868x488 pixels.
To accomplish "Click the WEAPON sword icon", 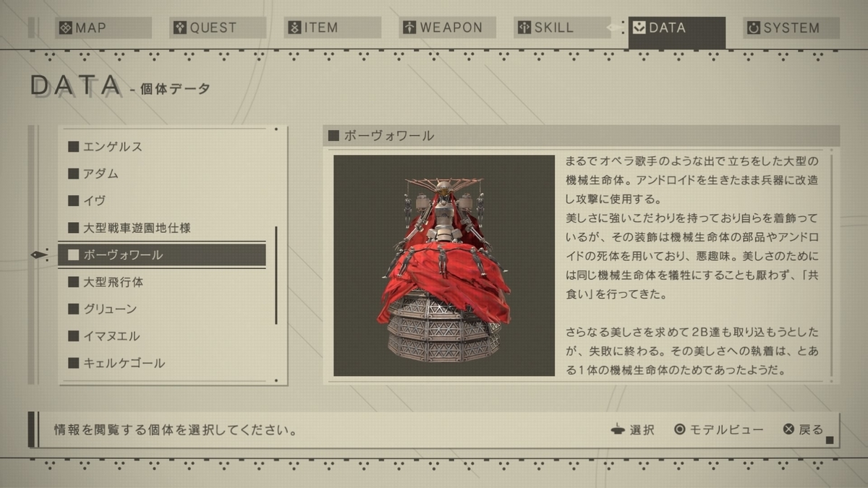I will coord(409,28).
